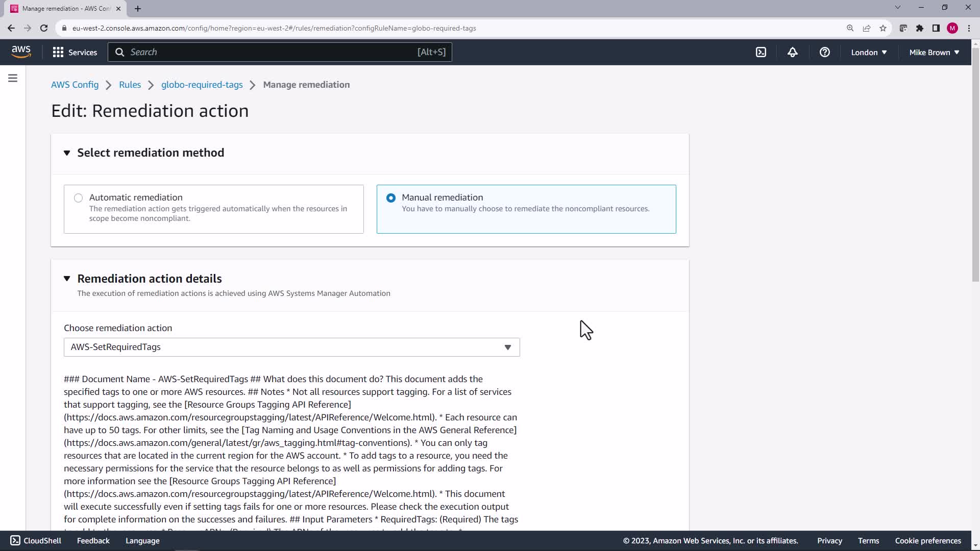980x551 pixels.
Task: Go to Rules breadcrumb link
Action: click(130, 85)
